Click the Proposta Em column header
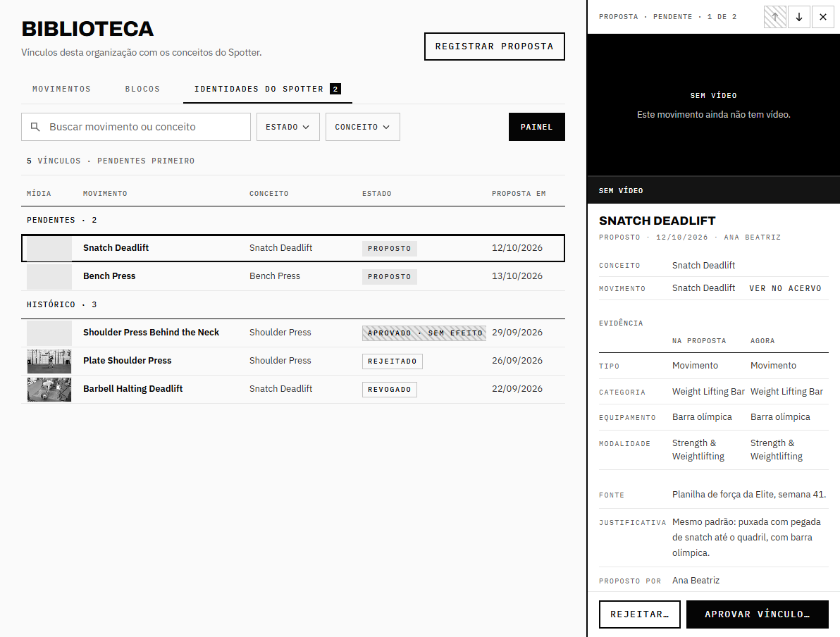 coord(519,193)
